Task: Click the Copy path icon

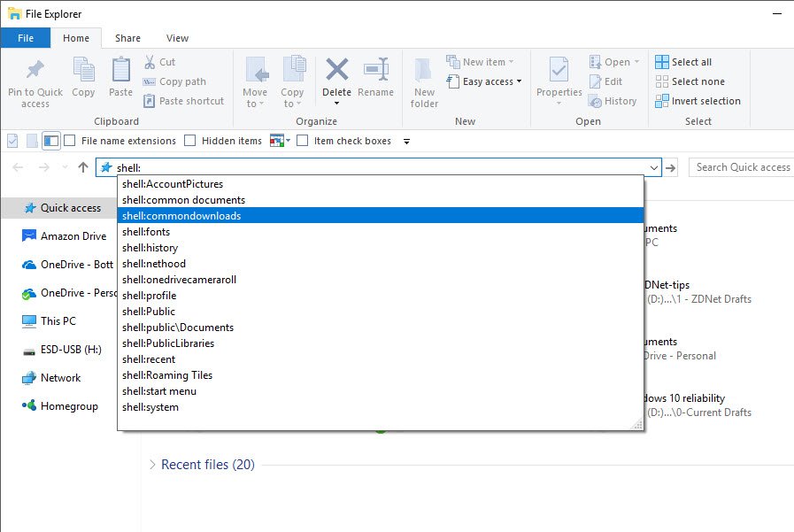Action: [150, 81]
